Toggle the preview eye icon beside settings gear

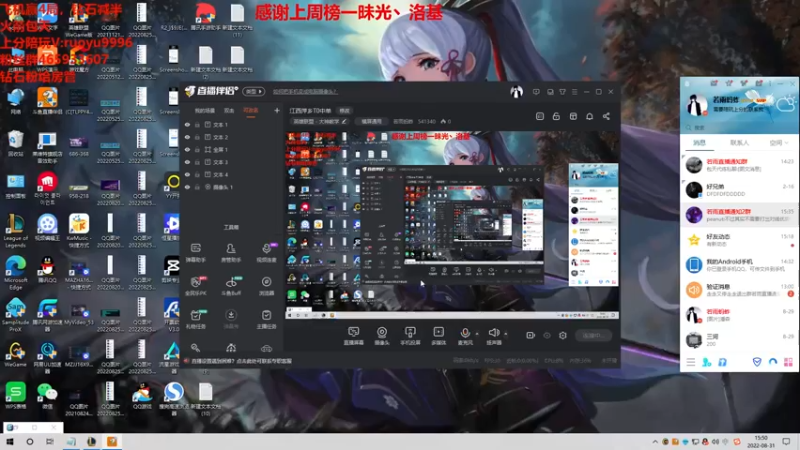tap(546, 335)
